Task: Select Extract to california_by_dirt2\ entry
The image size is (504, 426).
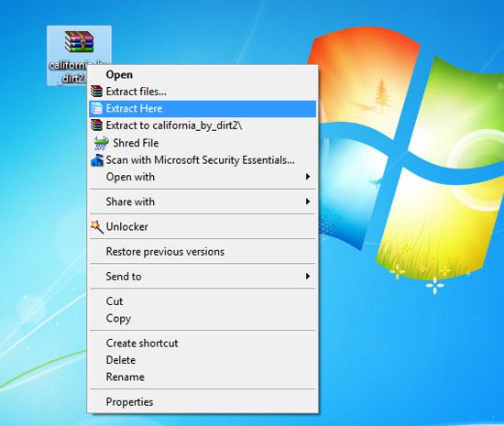Action: (203, 126)
